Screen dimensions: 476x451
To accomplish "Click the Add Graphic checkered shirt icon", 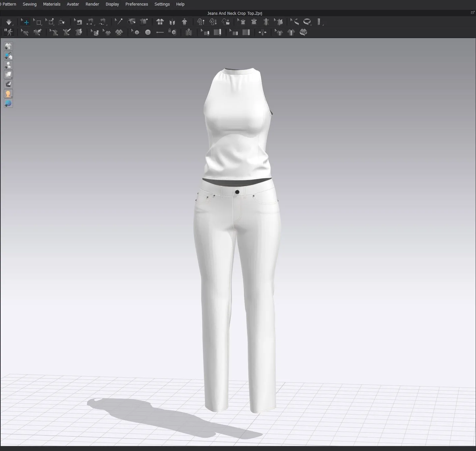I will (x=119, y=32).
